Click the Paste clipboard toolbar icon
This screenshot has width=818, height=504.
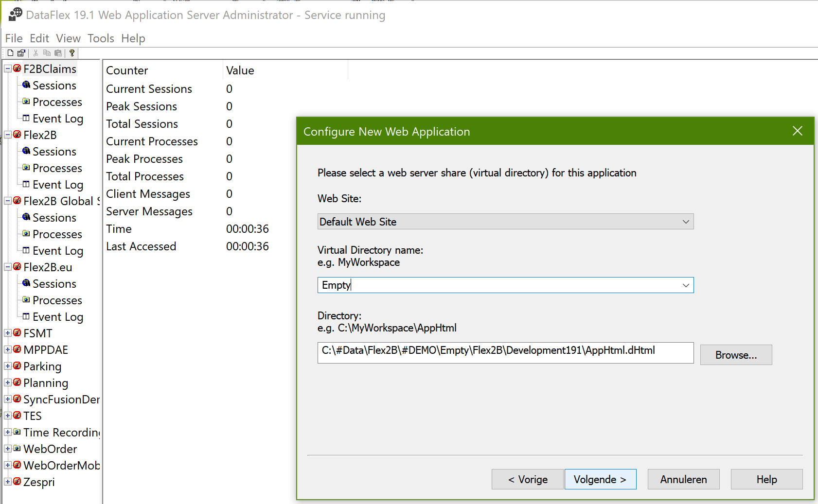[x=58, y=53]
